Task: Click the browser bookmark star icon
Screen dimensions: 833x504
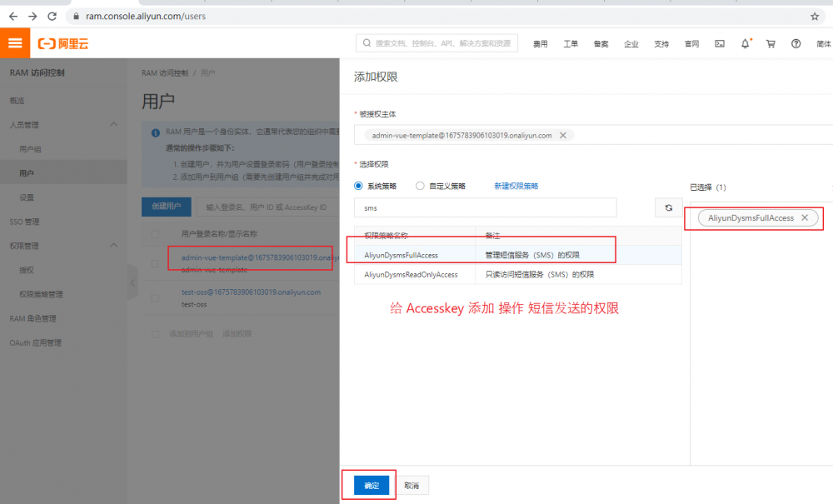Action: click(814, 15)
